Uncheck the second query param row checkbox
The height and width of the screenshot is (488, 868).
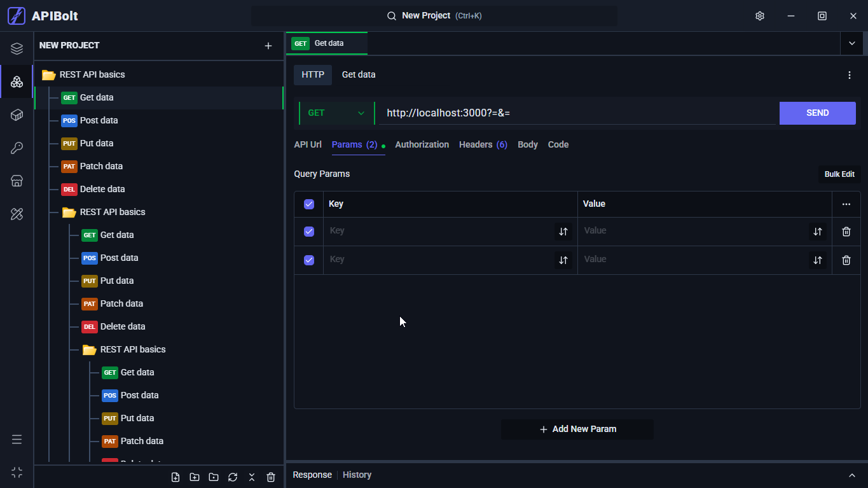click(x=309, y=260)
